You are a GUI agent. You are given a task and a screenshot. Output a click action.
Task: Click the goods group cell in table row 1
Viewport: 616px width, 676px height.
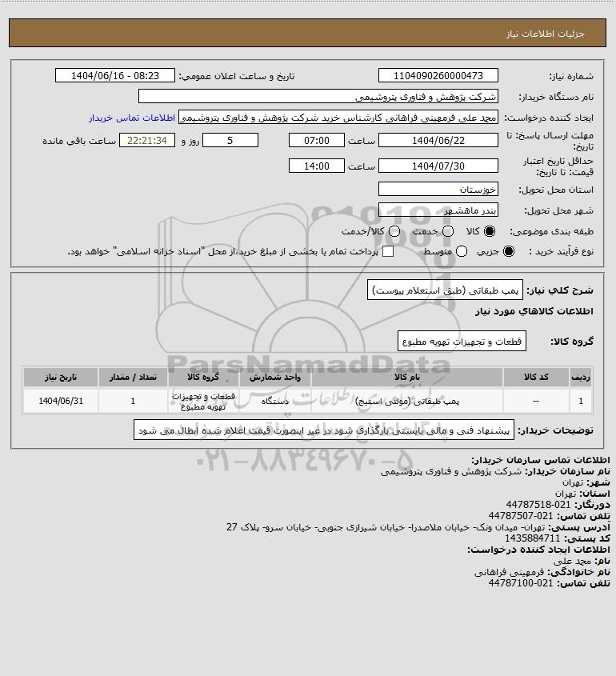pyautogui.click(x=203, y=401)
